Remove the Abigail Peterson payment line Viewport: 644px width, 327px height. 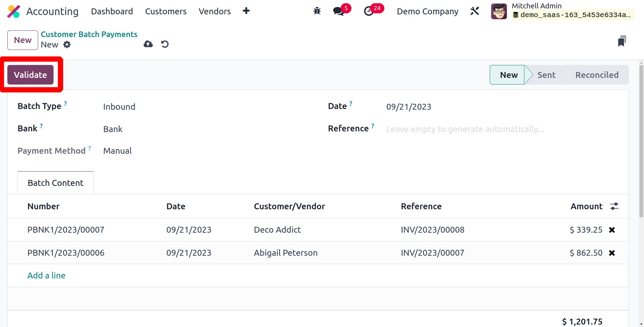click(x=612, y=253)
